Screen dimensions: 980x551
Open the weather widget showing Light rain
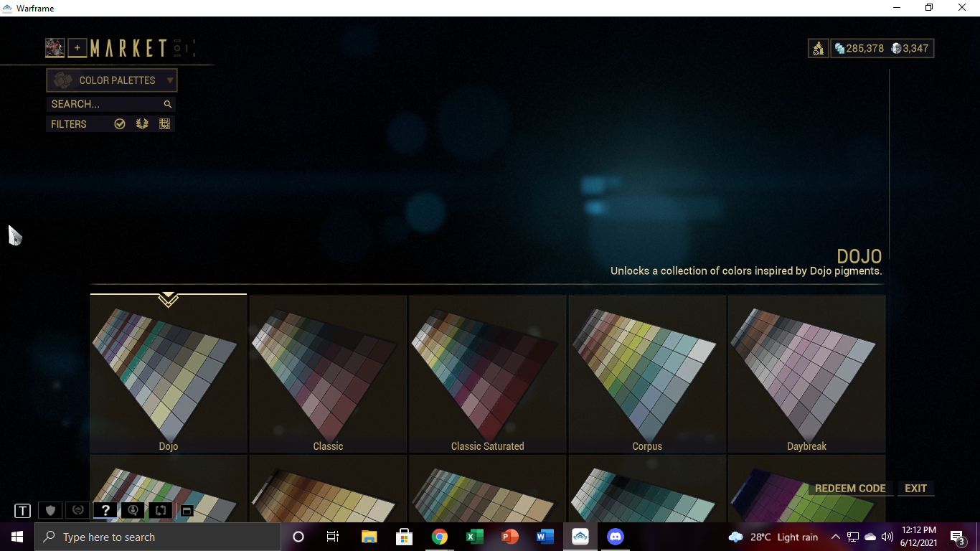[x=773, y=537]
